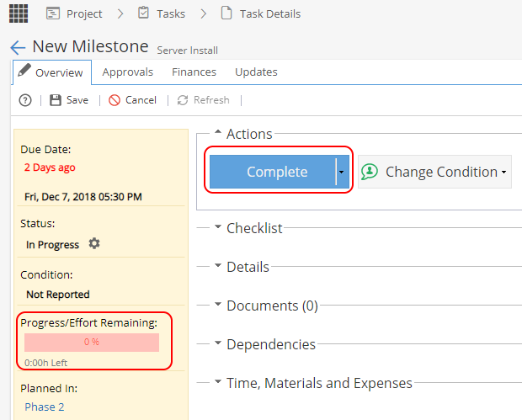This screenshot has width=522, height=420.
Task: Switch to the Finances tab
Action: click(x=194, y=72)
